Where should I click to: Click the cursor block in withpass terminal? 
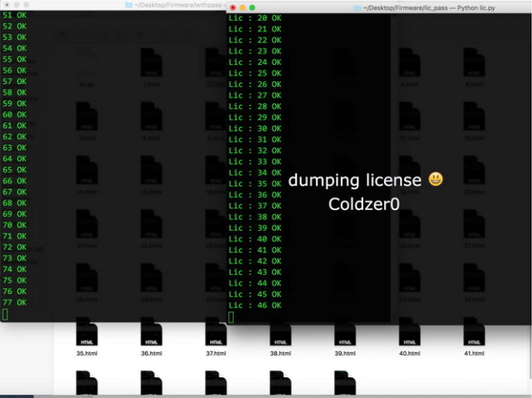coord(5,314)
